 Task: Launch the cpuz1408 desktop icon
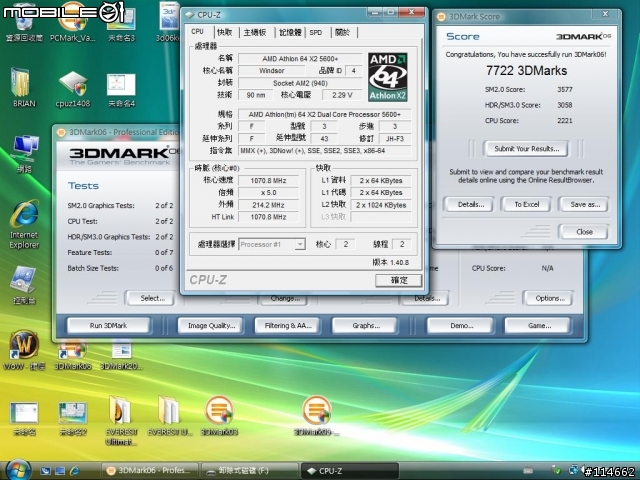point(73,89)
